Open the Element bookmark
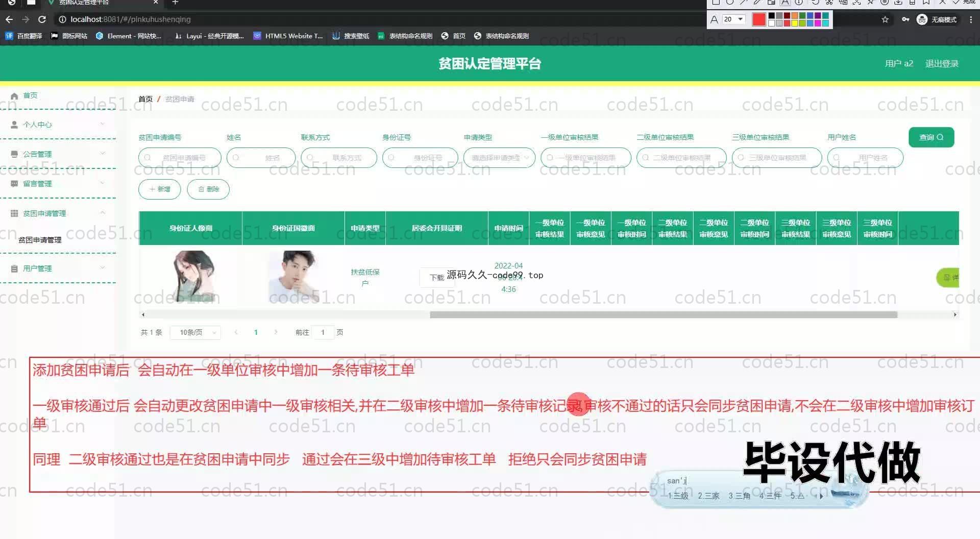 point(129,36)
